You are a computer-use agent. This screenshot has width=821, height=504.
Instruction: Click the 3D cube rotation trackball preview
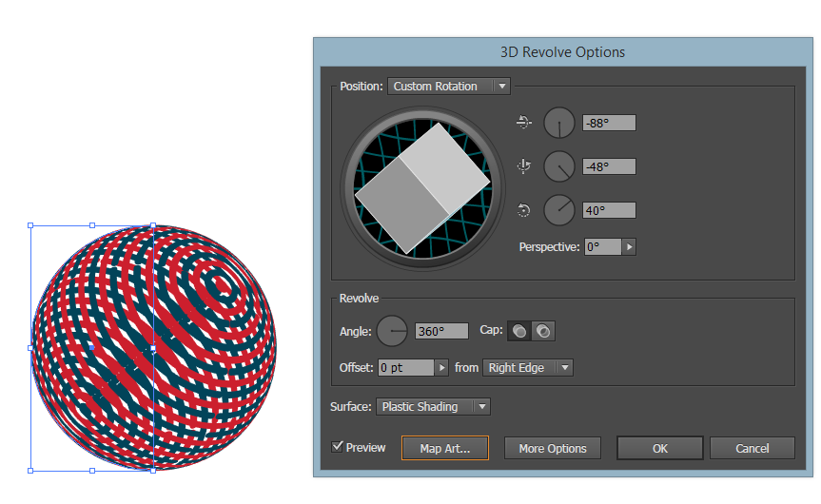point(422,188)
